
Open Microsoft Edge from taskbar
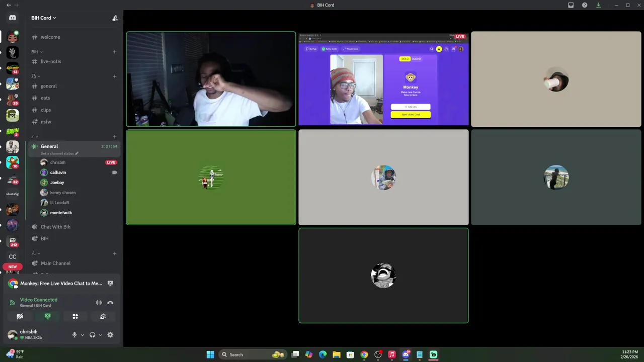click(x=323, y=354)
